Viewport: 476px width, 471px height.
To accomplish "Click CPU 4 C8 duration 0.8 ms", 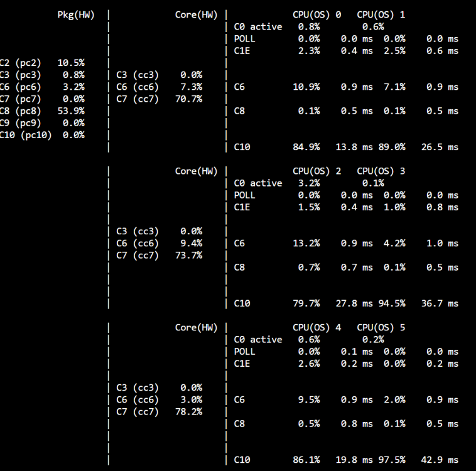I will 357,424.
